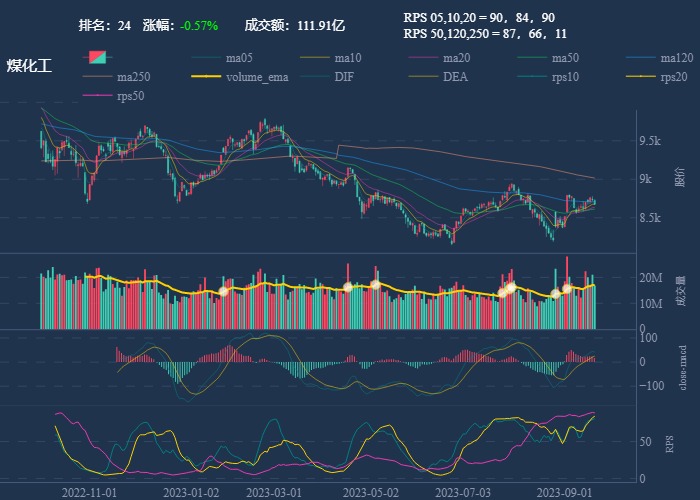The image size is (700, 500).
Task: Toggle the candlestick series legend icon
Action: tap(97, 58)
